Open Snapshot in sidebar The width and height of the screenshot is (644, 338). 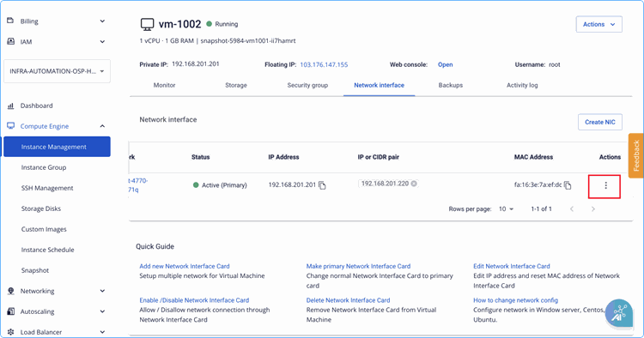click(35, 270)
